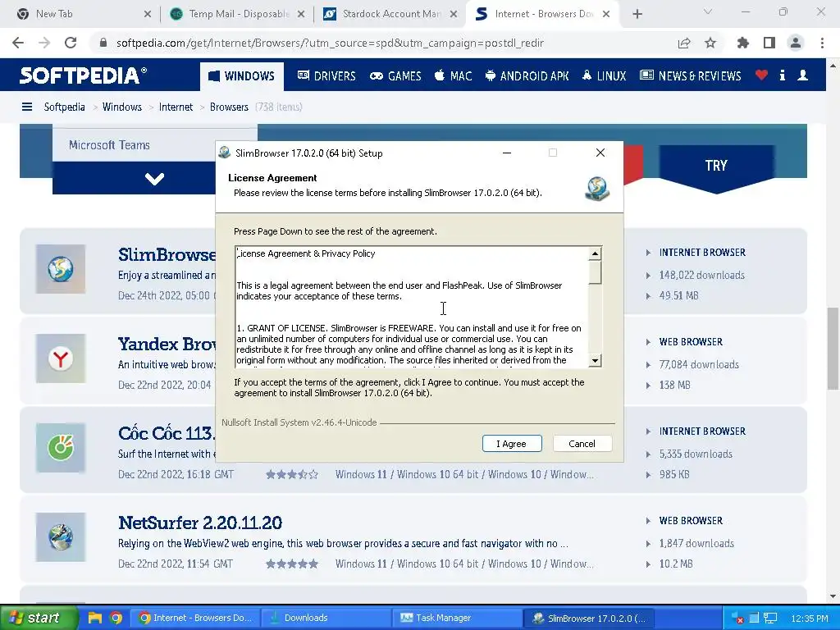840x630 pixels.
Task: Click the SlimBrowser setup title bar icon
Action: click(225, 153)
